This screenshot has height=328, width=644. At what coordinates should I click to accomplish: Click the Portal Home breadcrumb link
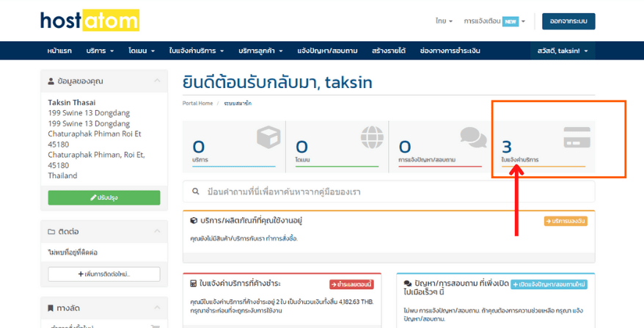click(x=197, y=103)
